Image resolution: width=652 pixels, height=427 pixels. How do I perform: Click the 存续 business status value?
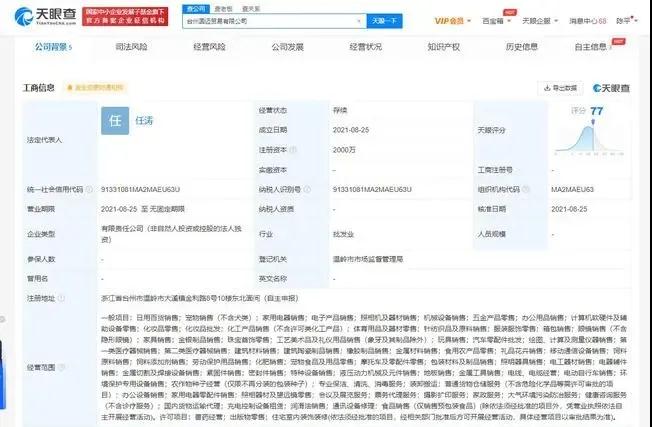click(x=340, y=110)
